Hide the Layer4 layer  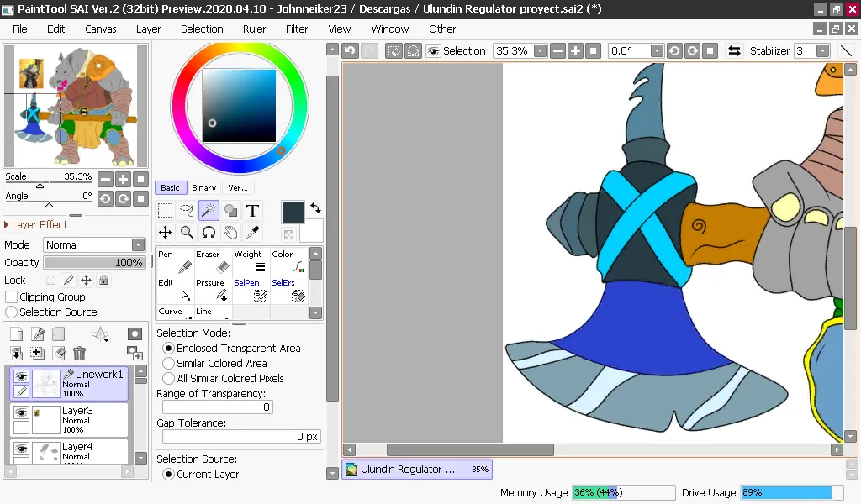click(x=21, y=449)
